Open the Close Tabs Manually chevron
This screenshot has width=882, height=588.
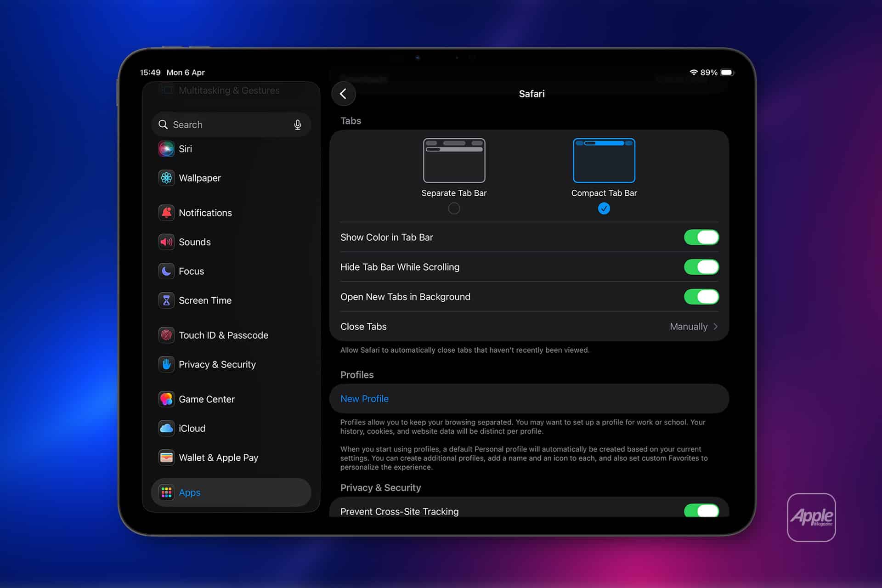tap(715, 327)
